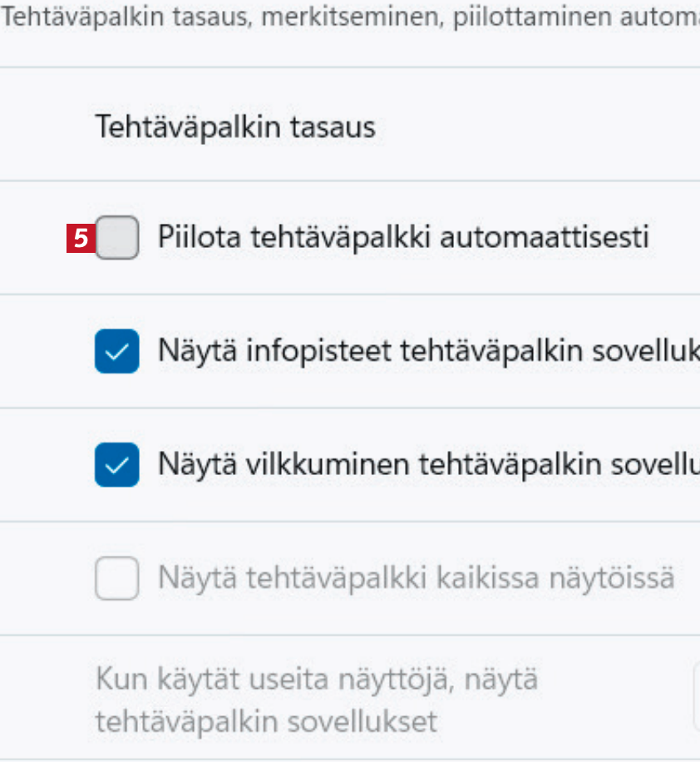The width and height of the screenshot is (700, 762).
Task: Enable the "Piilota tehtäväpalkki automaattisesti" checkbox
Action: 117,238
